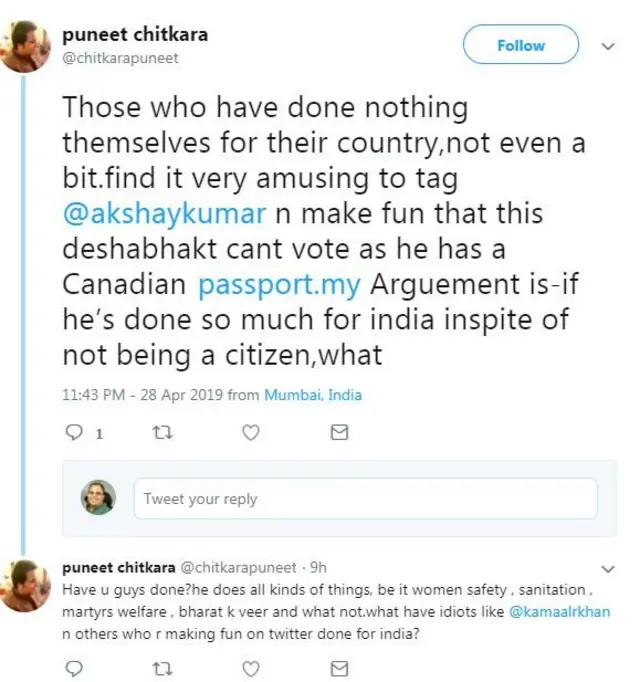Send second tweet via direct message
Screen dimensions: 640x682
339,667
